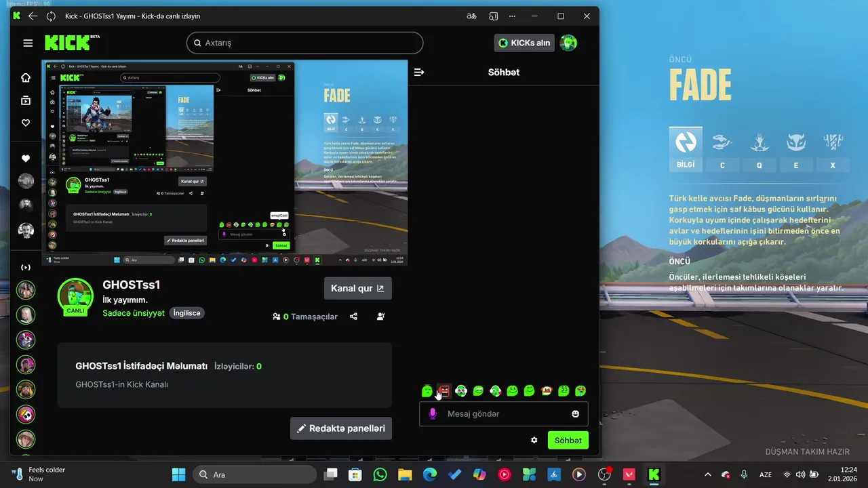Image resolution: width=868 pixels, height=488 pixels.
Task: Open Following outline heart in the sidebar
Action: tap(26, 123)
